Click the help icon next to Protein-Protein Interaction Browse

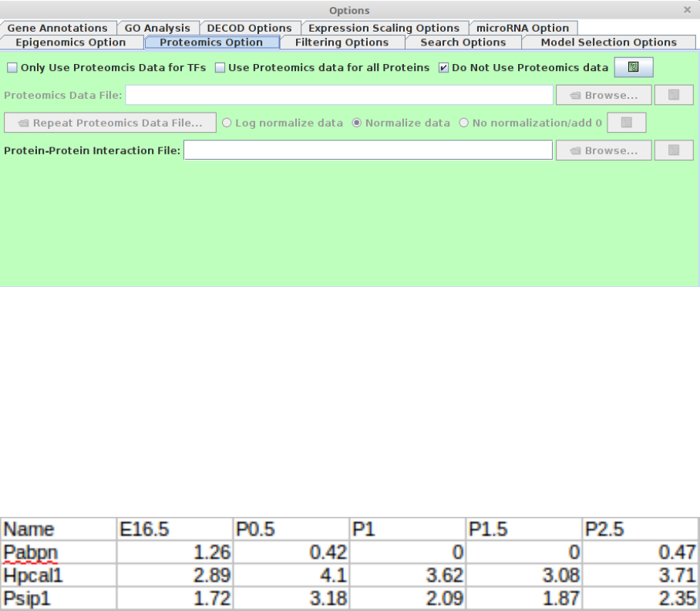click(x=674, y=151)
